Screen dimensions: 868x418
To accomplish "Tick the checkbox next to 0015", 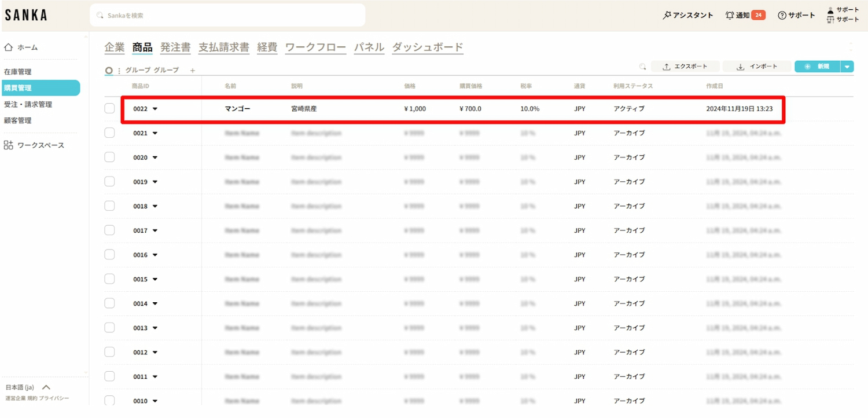I will tap(110, 278).
